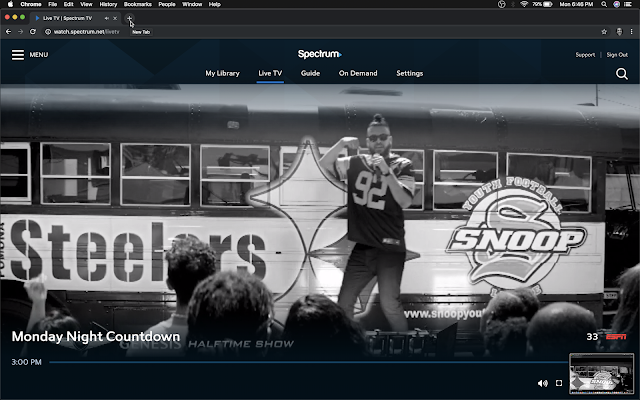Open the hamburger MENU icon
Viewport: 640px width, 400px height.
18,55
